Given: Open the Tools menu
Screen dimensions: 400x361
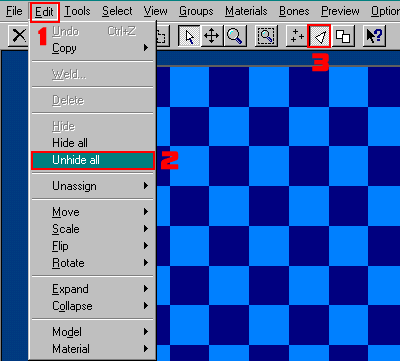Looking at the screenshot, I should (x=77, y=12).
